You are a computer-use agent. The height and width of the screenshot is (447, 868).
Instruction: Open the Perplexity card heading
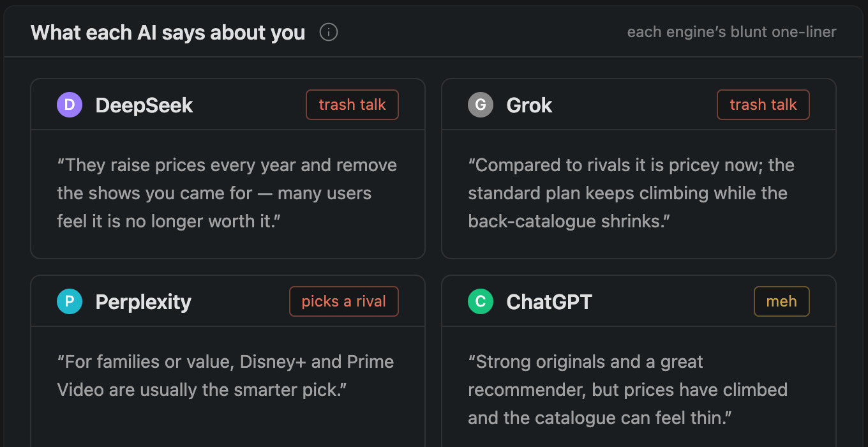click(x=143, y=301)
